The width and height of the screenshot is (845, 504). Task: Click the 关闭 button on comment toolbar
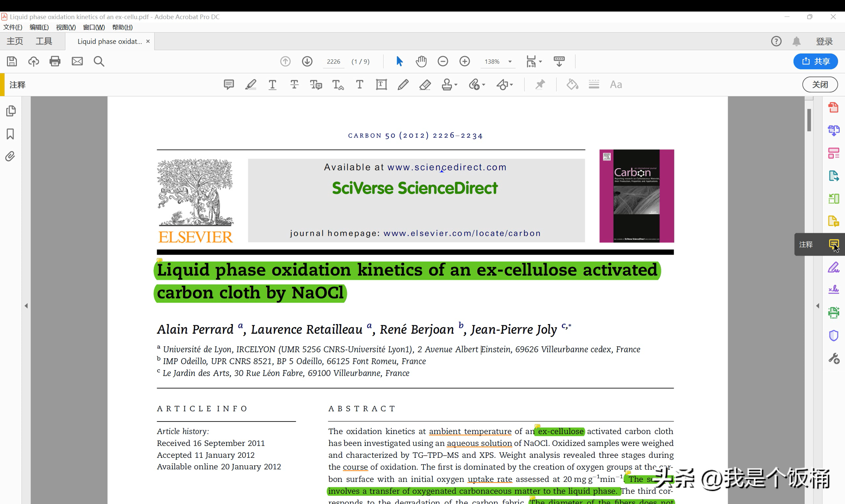point(820,84)
